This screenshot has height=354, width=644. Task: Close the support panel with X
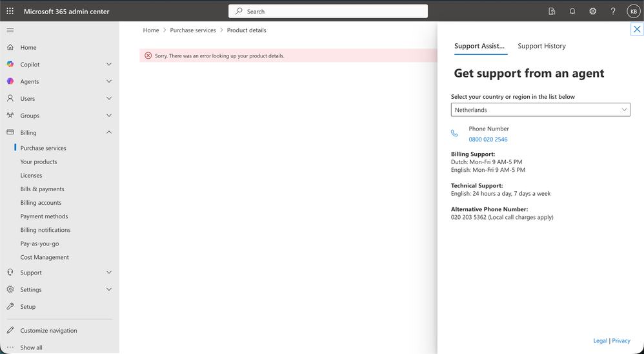point(637,29)
